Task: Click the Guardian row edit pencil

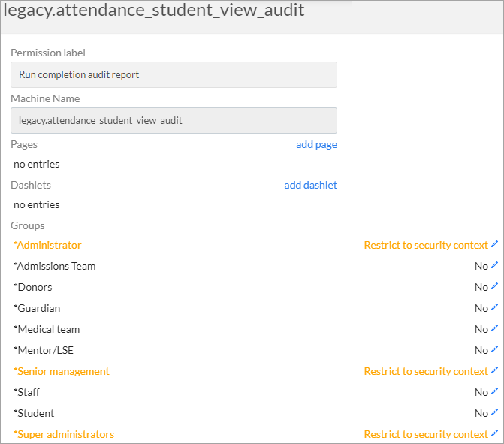Action: click(495, 307)
